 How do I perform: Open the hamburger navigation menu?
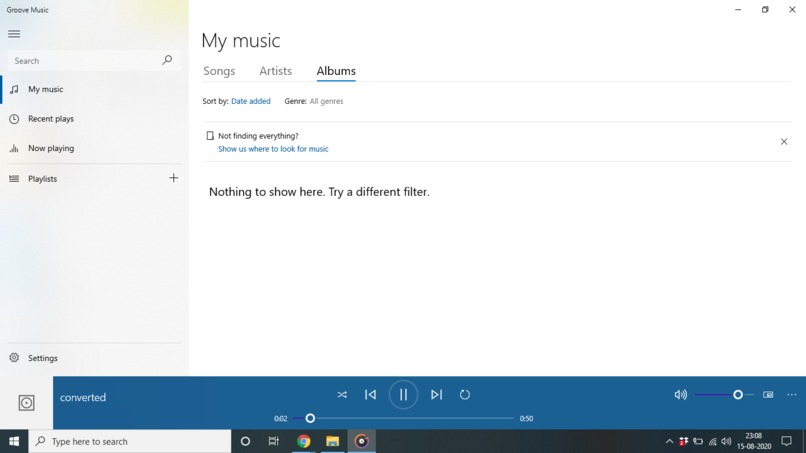[14, 34]
